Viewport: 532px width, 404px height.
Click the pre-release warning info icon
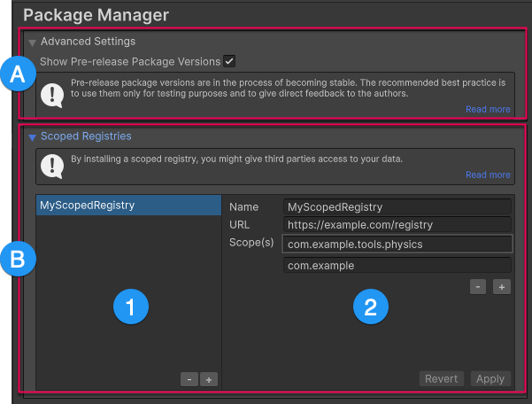(55, 94)
